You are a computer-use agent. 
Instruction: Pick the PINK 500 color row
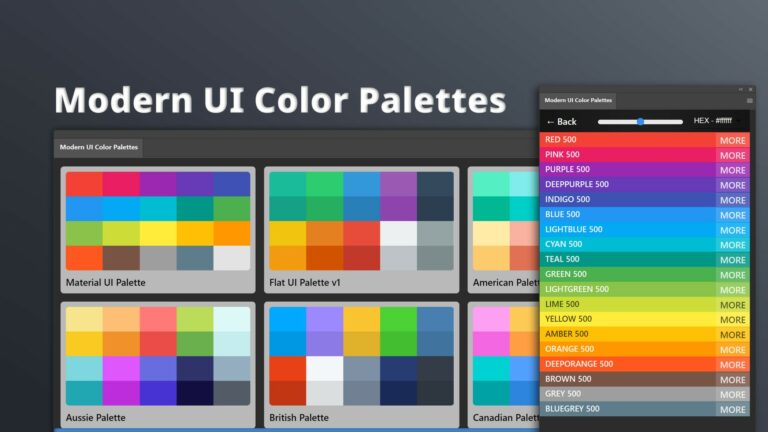(x=627, y=155)
